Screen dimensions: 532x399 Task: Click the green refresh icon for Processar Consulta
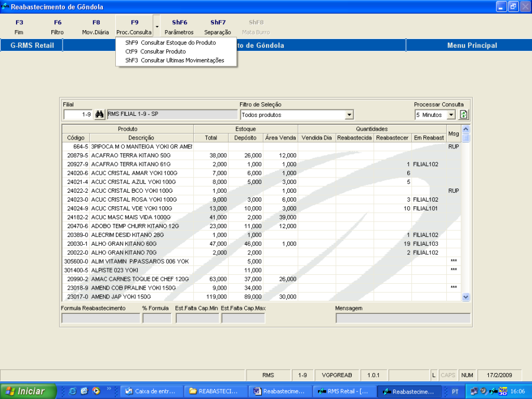tap(463, 114)
